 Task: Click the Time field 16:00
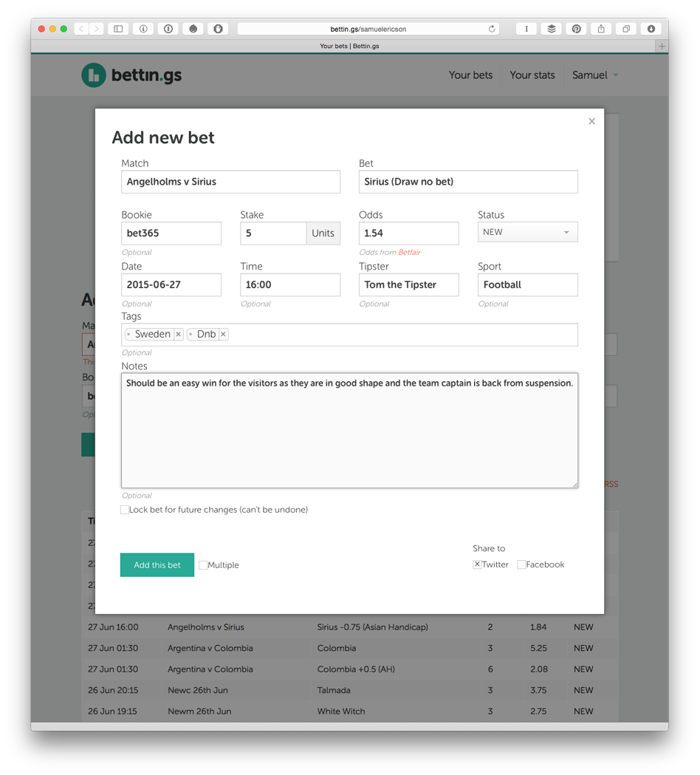(290, 284)
